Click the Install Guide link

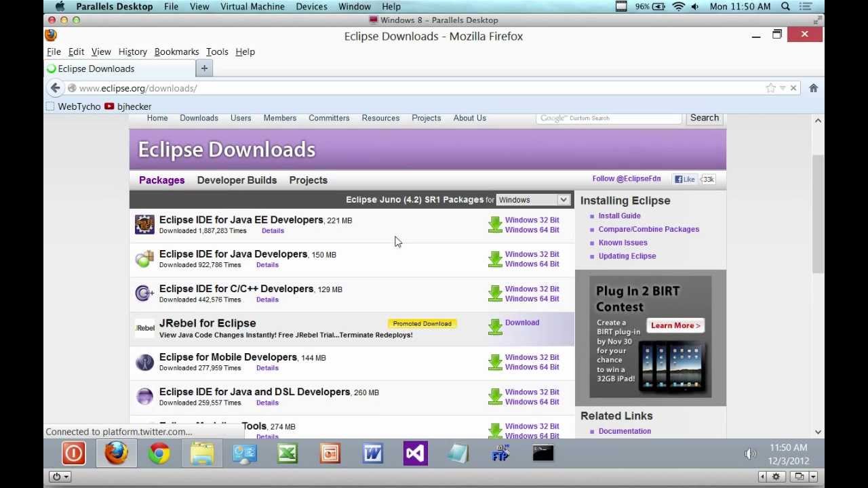pos(619,216)
